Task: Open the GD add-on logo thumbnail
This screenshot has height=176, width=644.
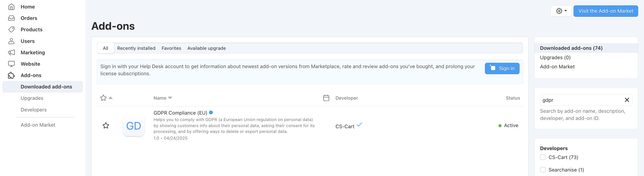Action: tap(134, 126)
